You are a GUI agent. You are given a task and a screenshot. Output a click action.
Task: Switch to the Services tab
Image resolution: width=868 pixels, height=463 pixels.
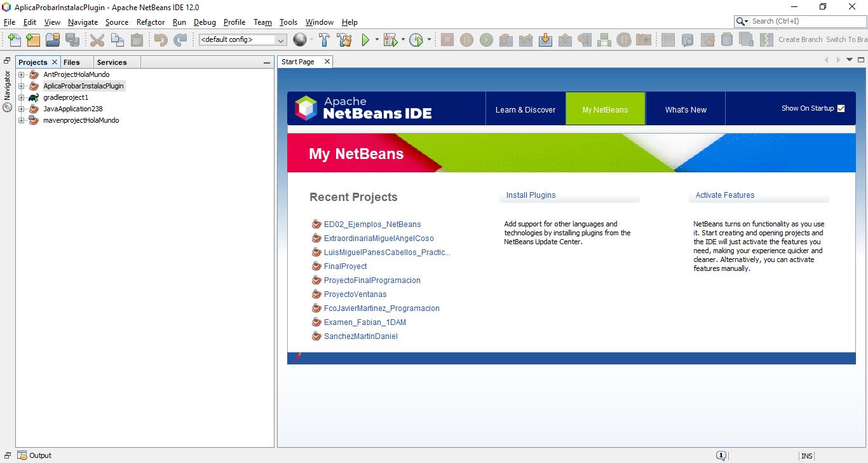click(x=112, y=62)
